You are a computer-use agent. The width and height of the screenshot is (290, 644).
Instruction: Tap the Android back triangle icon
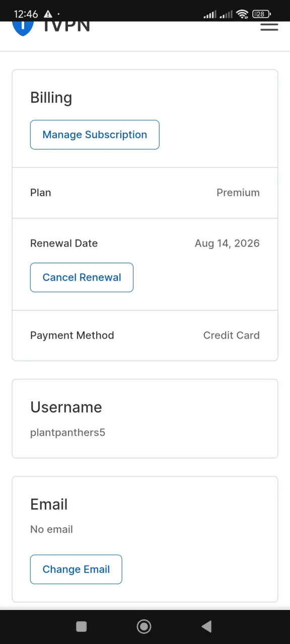[206, 626]
